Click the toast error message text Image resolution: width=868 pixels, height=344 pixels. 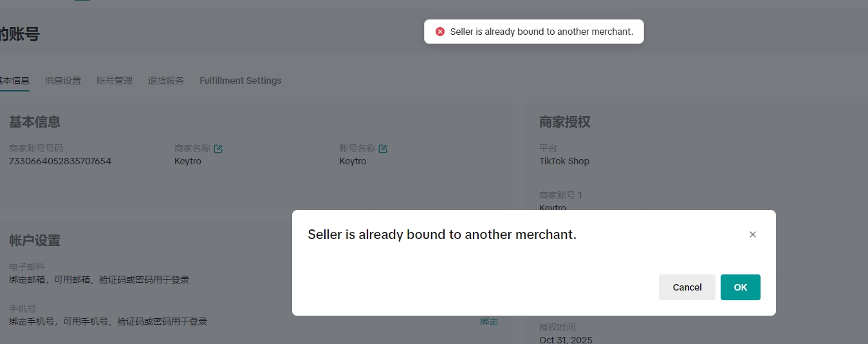542,32
